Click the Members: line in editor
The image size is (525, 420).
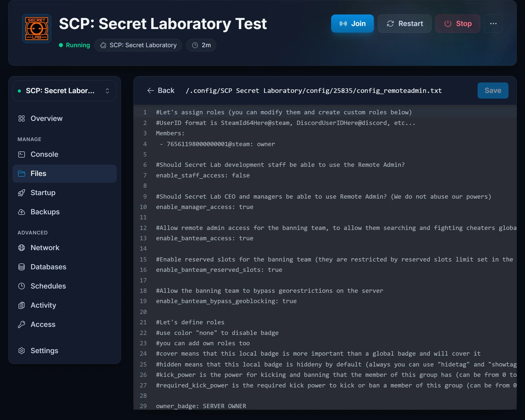pyautogui.click(x=170, y=133)
